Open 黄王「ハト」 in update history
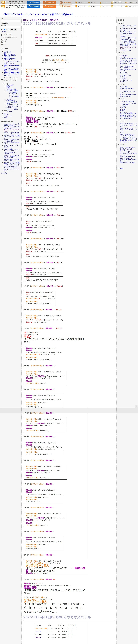Viewport: 138px width, 644px height. [x=124, y=72]
